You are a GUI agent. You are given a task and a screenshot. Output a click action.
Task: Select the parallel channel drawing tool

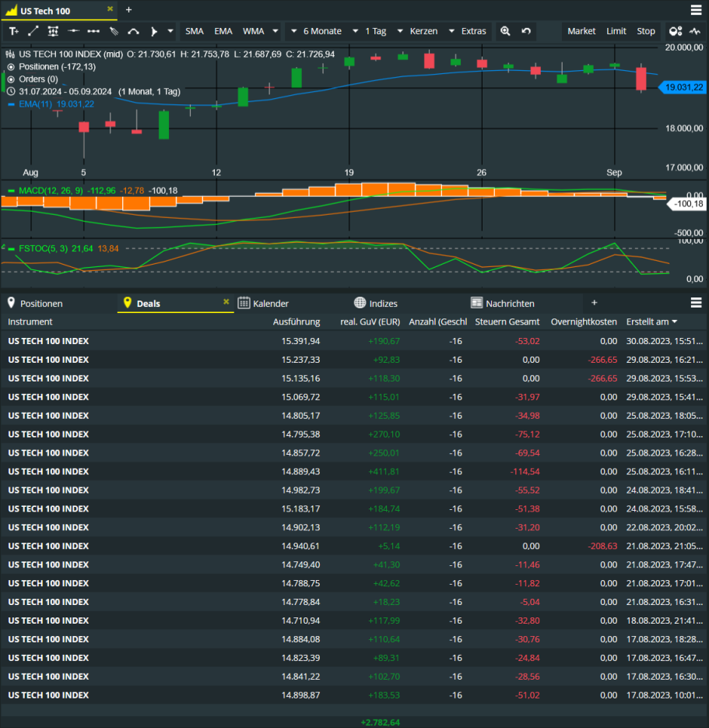[114, 31]
